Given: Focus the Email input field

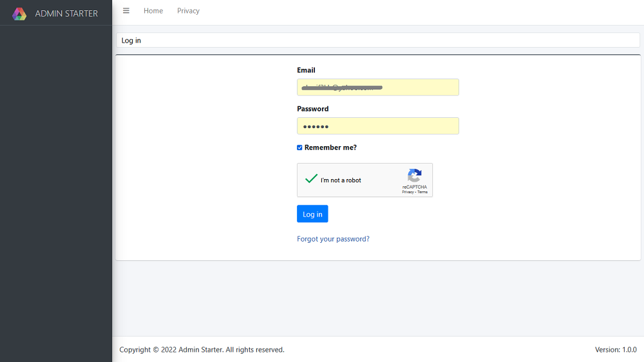Looking at the screenshot, I should click(377, 88).
